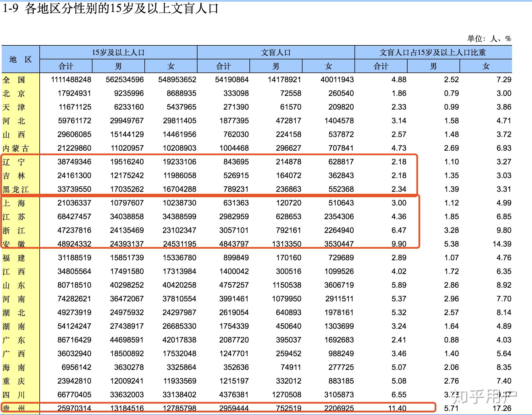The image size is (532, 415).
Task: Click Beijing illiterate total 333098
Action: point(236,93)
